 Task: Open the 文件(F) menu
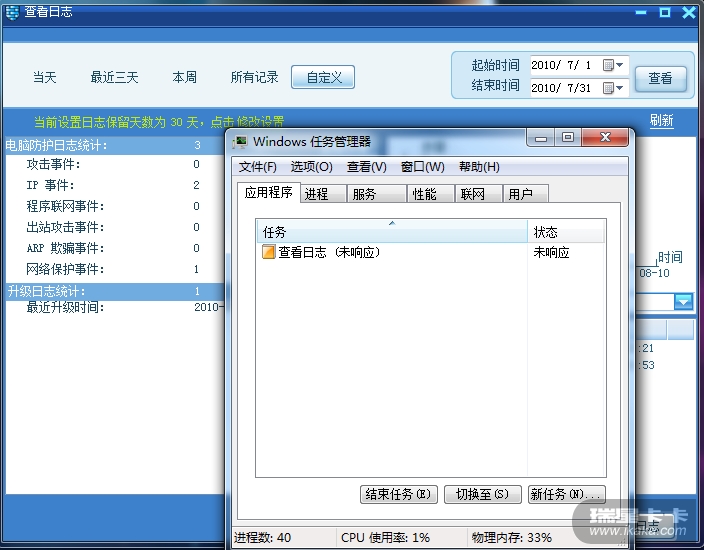[258, 167]
